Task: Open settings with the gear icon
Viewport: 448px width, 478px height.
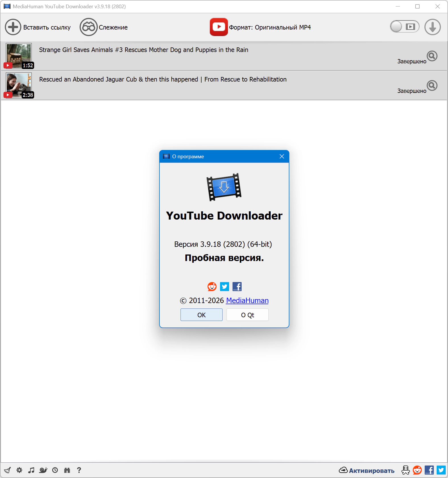Action: [19, 470]
